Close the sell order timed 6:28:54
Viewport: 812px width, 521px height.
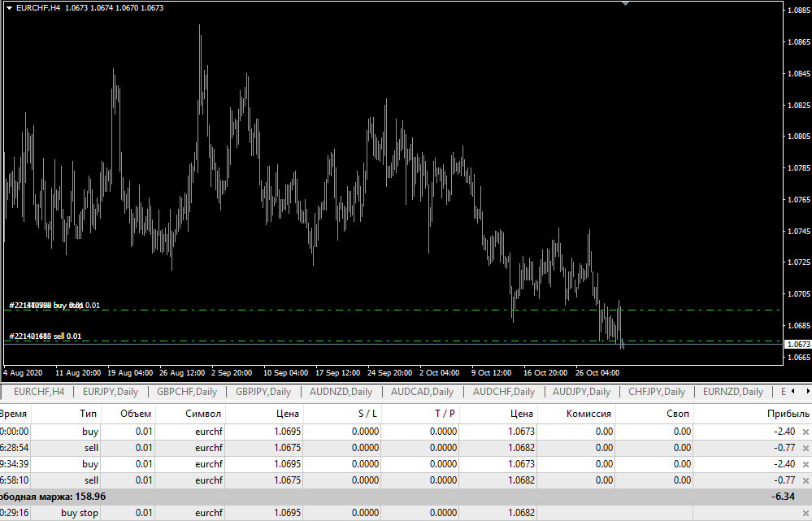pos(805,449)
